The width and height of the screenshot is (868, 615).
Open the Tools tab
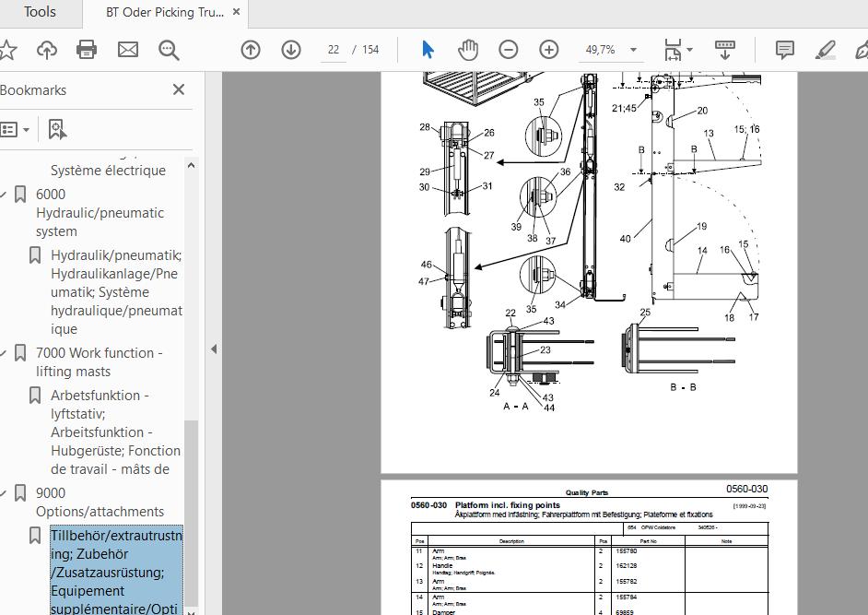click(x=40, y=12)
